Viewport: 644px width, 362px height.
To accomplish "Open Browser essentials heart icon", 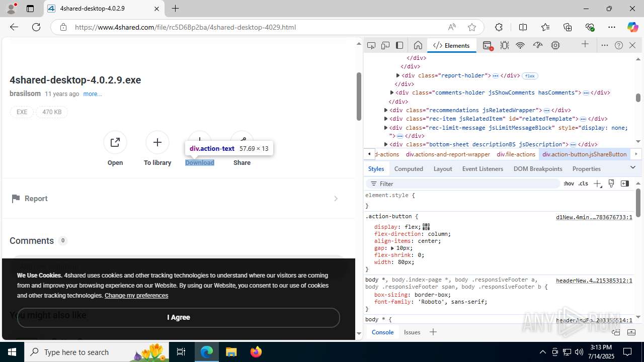I will click(x=590, y=27).
